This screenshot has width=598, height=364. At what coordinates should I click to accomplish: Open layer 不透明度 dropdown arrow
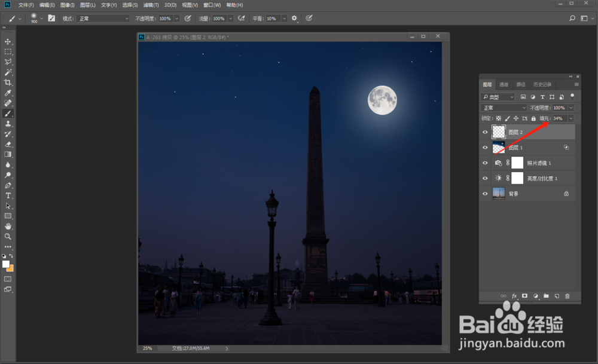pos(571,108)
